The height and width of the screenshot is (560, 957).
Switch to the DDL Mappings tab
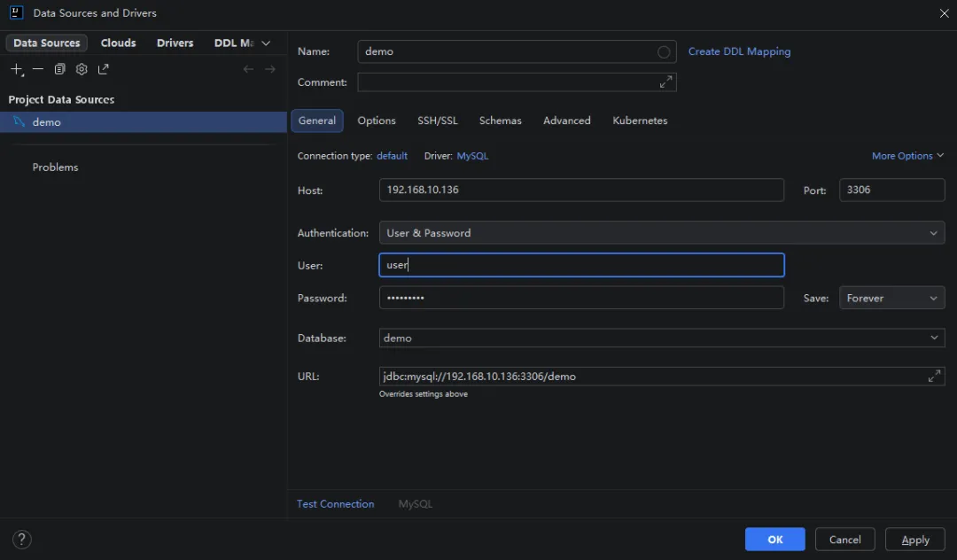(234, 43)
